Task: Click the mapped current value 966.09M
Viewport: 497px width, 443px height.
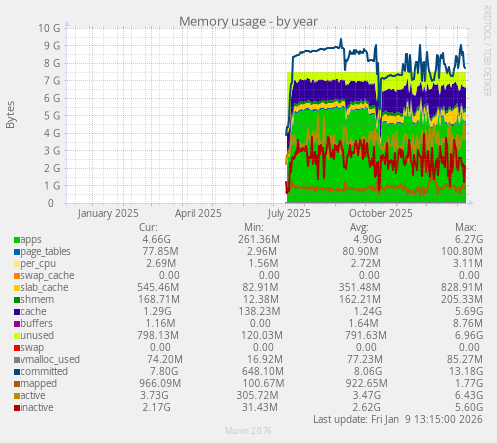Action: tap(160, 383)
